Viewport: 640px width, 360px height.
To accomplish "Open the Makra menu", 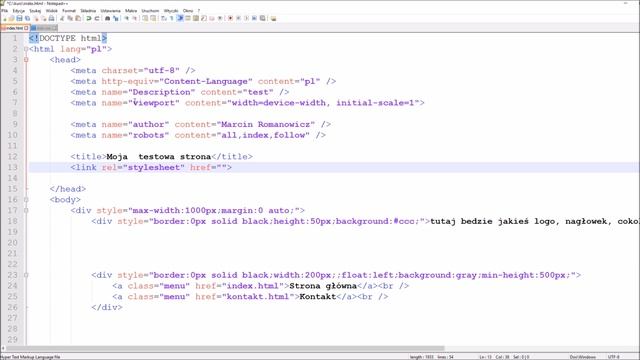I will pos(131,11).
